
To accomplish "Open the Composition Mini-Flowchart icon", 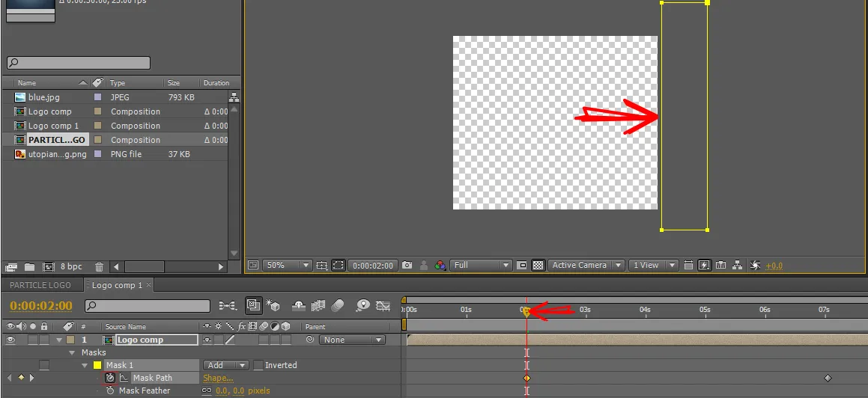I will tap(228, 305).
